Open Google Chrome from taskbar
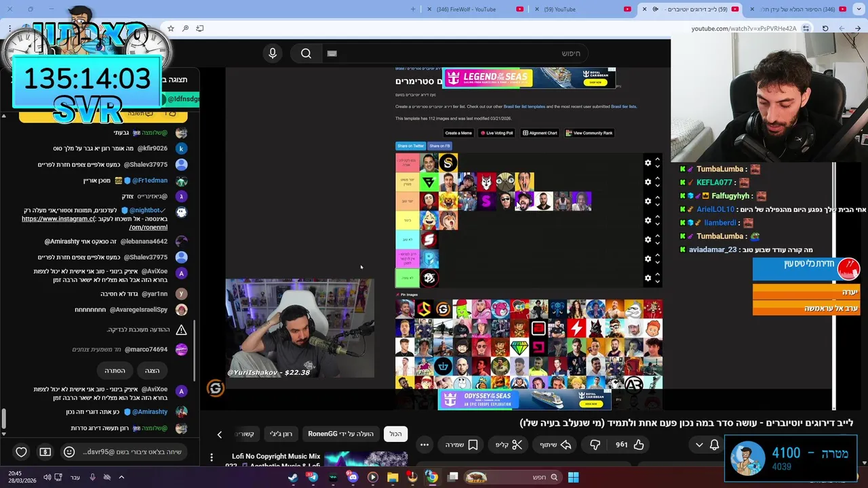 tap(431, 477)
